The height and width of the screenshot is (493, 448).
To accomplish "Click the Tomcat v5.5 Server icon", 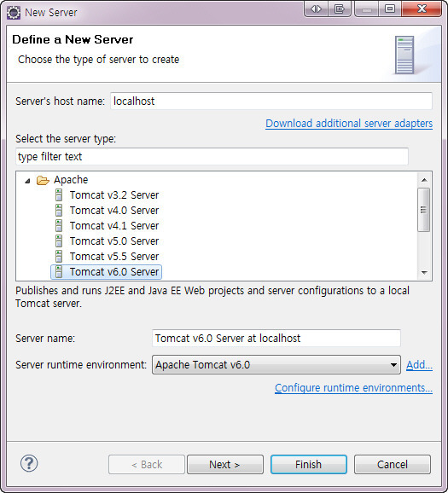I will tap(59, 257).
